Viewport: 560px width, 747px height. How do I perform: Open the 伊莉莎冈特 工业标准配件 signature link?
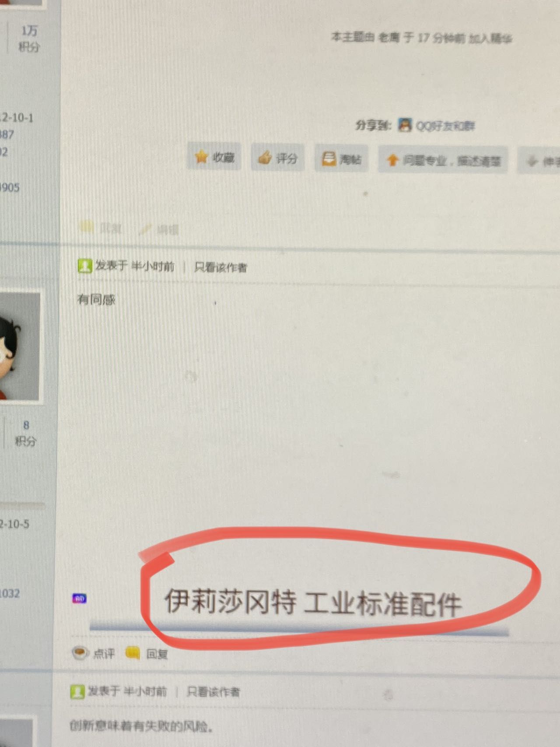point(312,602)
